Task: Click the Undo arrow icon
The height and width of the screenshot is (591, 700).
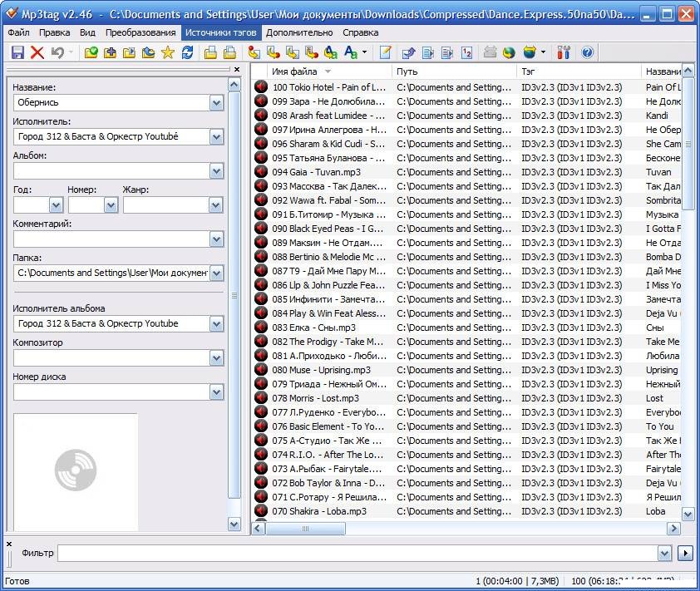Action: pos(57,52)
